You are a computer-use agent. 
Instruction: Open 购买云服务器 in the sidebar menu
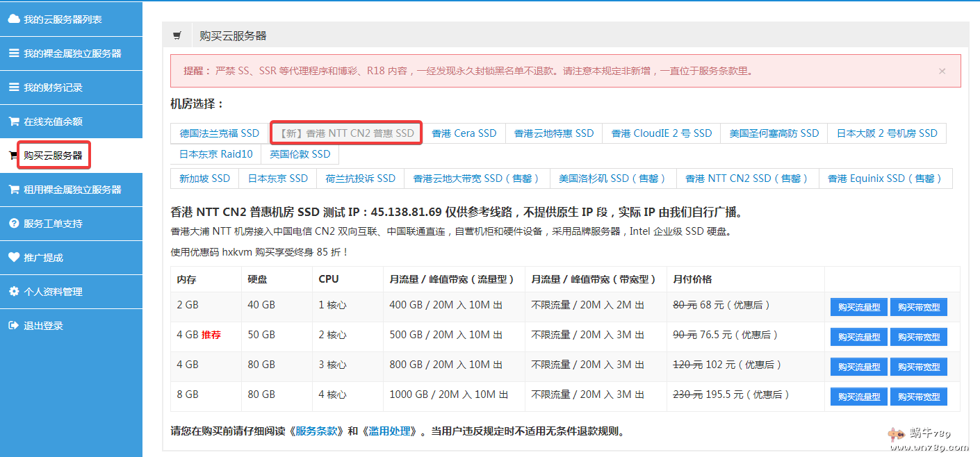54,156
